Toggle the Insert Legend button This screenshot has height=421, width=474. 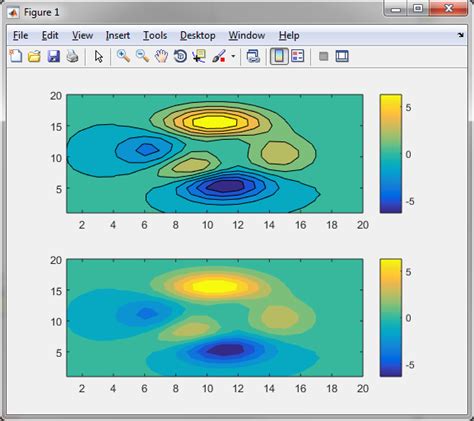point(298,56)
